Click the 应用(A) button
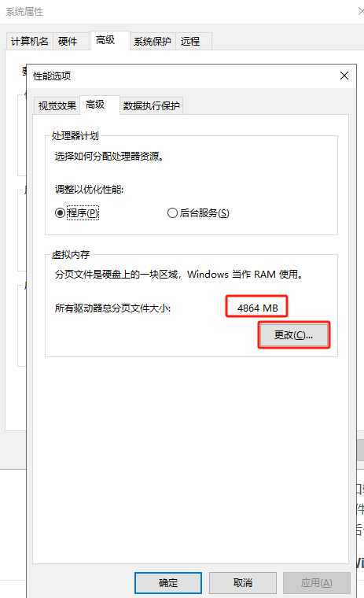Image resolution: width=364 pixels, height=598 pixels. tap(316, 583)
